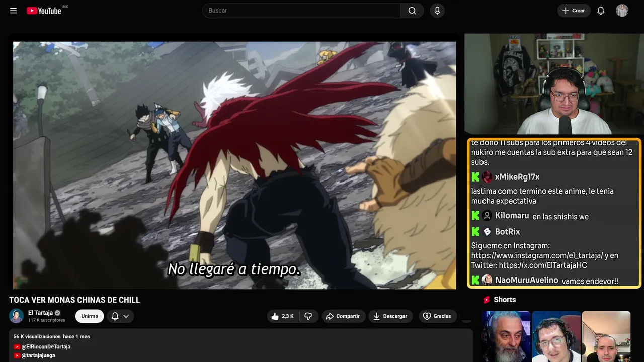Viewport: 644px width, 362px height.
Task: Download the video with Descargar
Action: [390, 316]
